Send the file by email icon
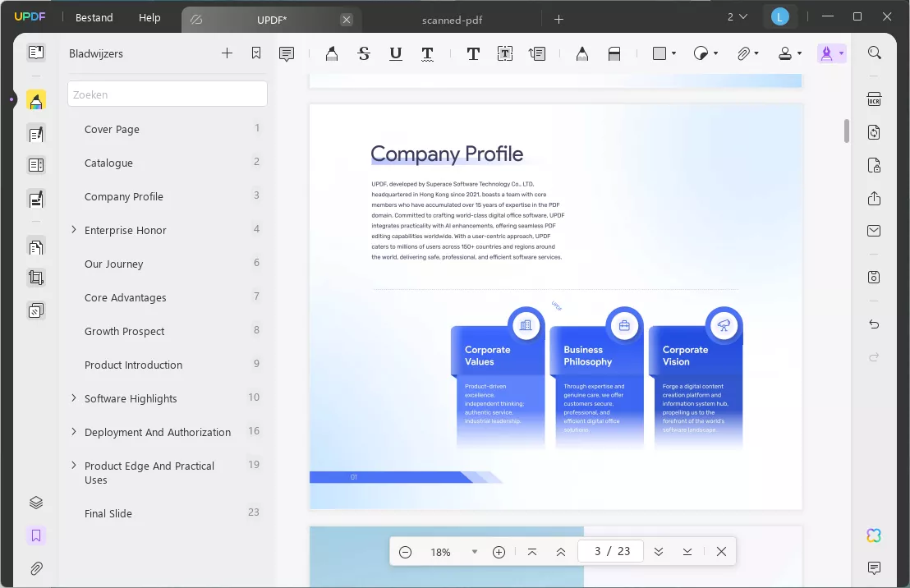 click(874, 231)
